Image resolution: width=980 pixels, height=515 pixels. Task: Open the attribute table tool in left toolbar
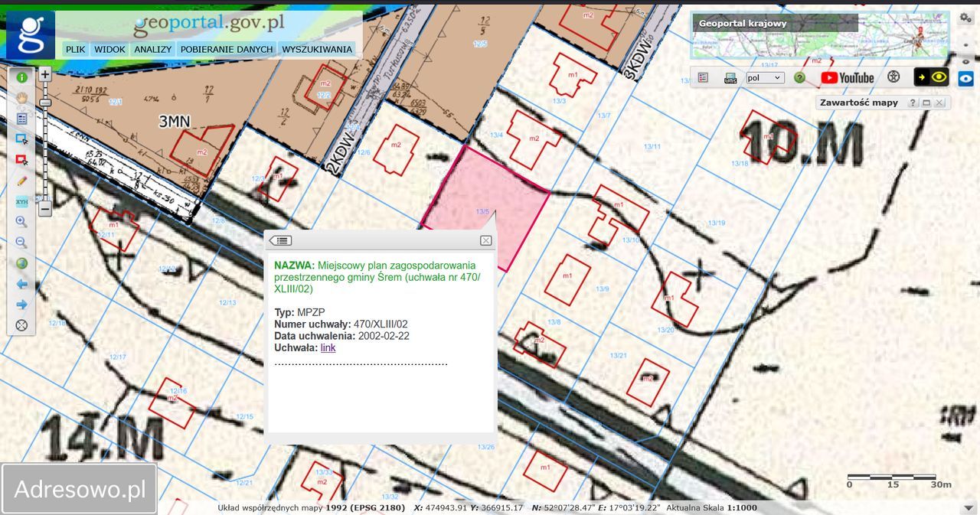point(21,119)
